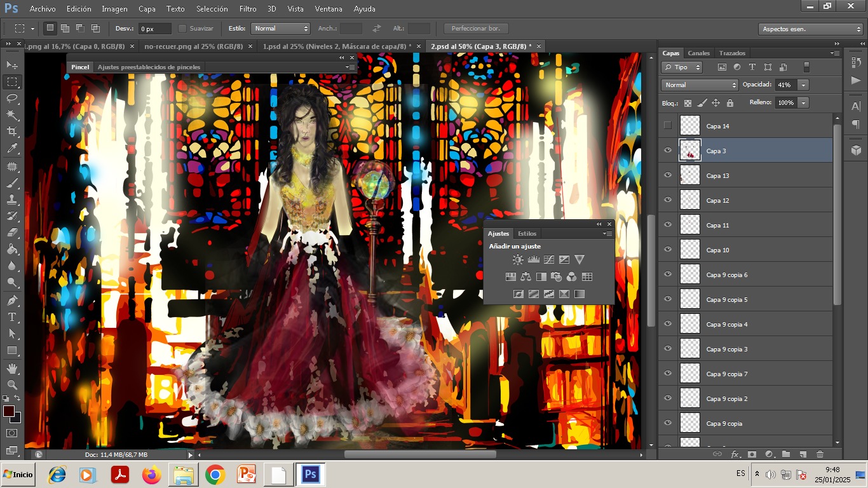Add an Invert adjustment
Image resolution: width=868 pixels, height=488 pixels.
coord(518,294)
